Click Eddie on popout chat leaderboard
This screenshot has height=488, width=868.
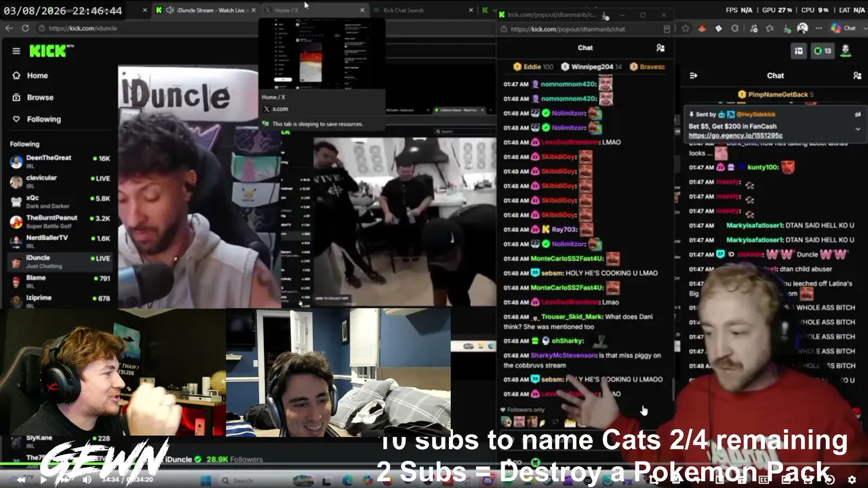pos(534,67)
